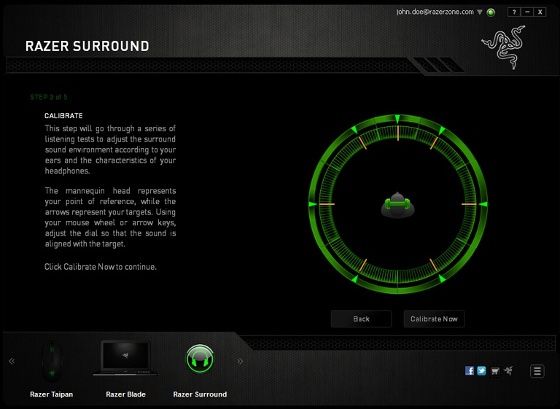The height and width of the screenshot is (409, 560).
Task: Click the Razer Taipan label text
Action: point(51,394)
